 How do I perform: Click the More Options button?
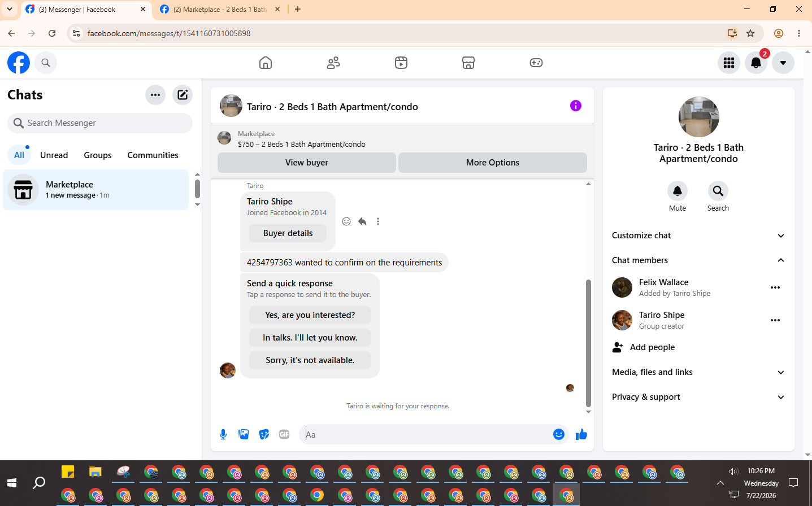(493, 163)
